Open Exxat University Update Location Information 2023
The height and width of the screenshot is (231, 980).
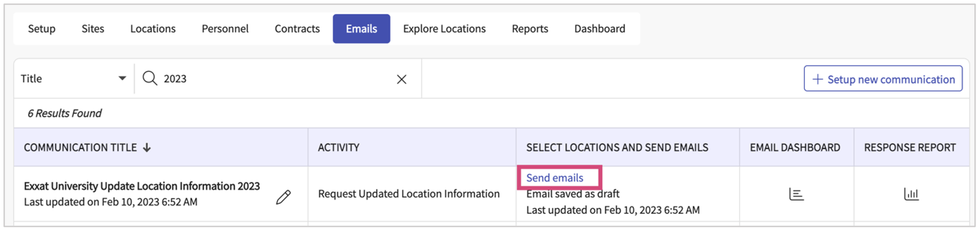(x=141, y=186)
